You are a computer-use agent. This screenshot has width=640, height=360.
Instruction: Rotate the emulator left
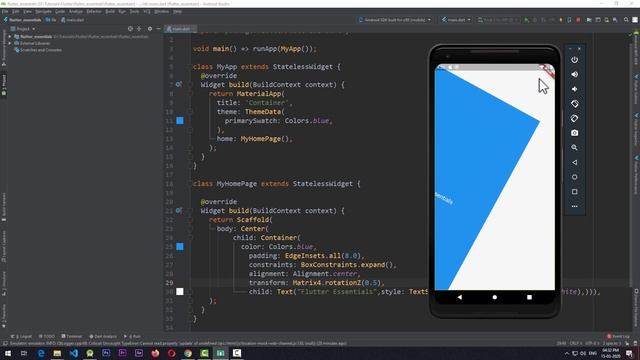click(574, 104)
